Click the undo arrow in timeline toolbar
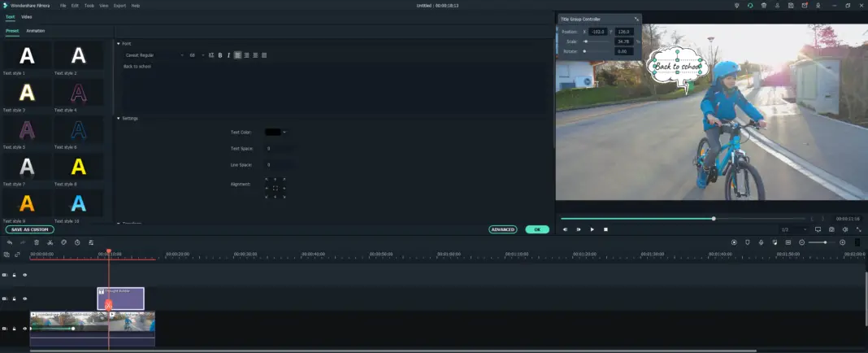Image resolution: width=868 pixels, height=353 pixels. click(10, 242)
